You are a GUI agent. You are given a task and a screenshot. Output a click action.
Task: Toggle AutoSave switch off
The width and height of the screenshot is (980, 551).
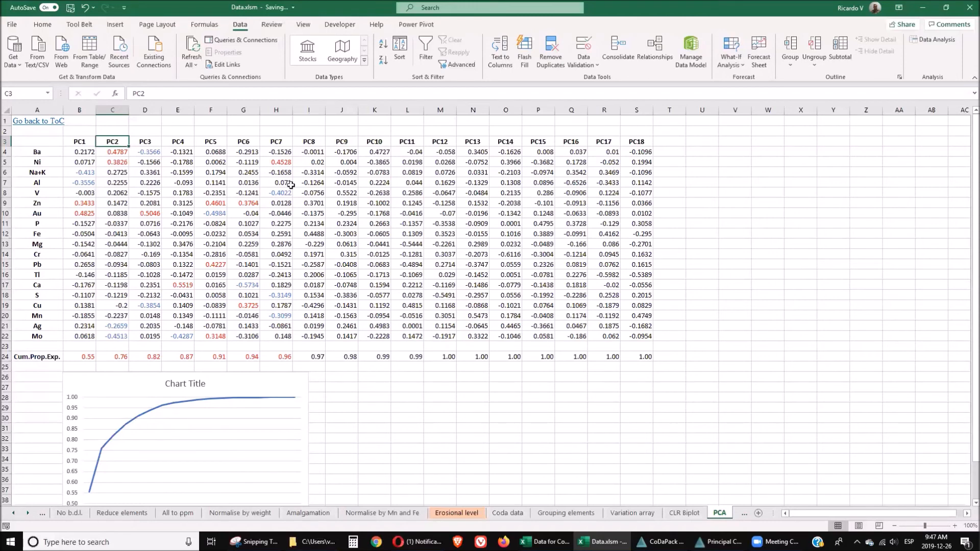coord(49,8)
